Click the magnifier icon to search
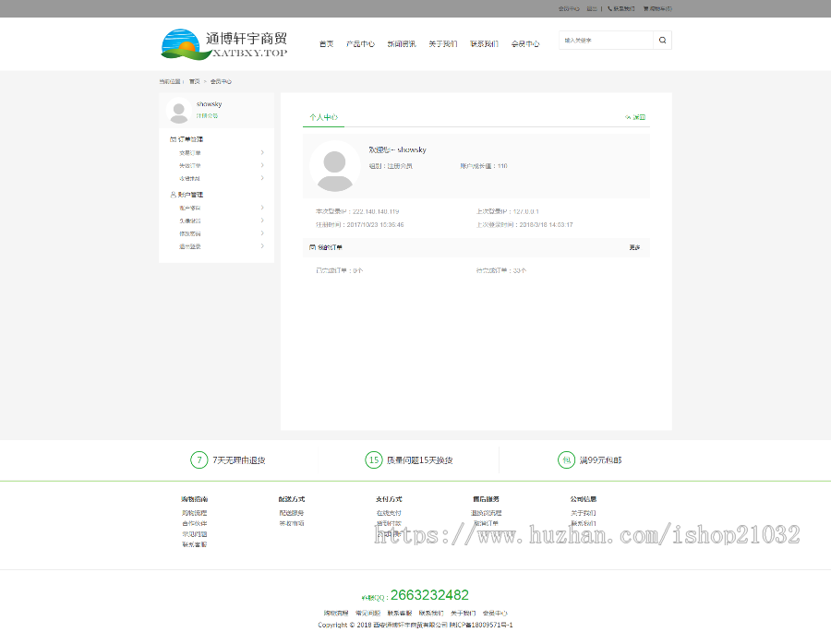Screen dimensions: 831x644 pyautogui.click(x=660, y=41)
